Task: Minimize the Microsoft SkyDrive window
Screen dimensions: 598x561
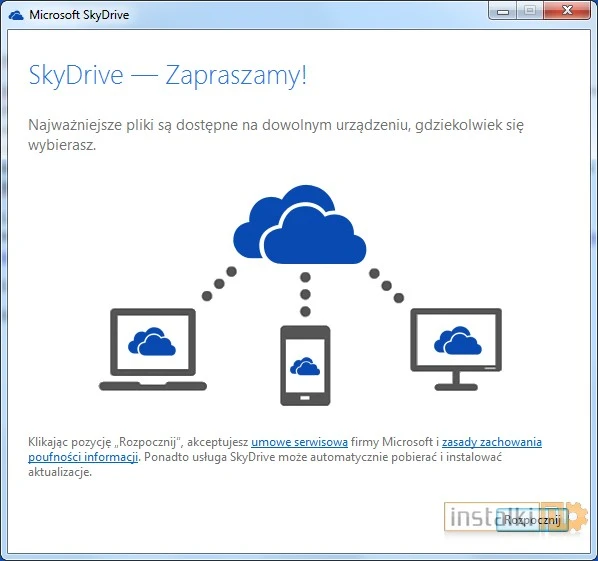Action: tap(503, 11)
